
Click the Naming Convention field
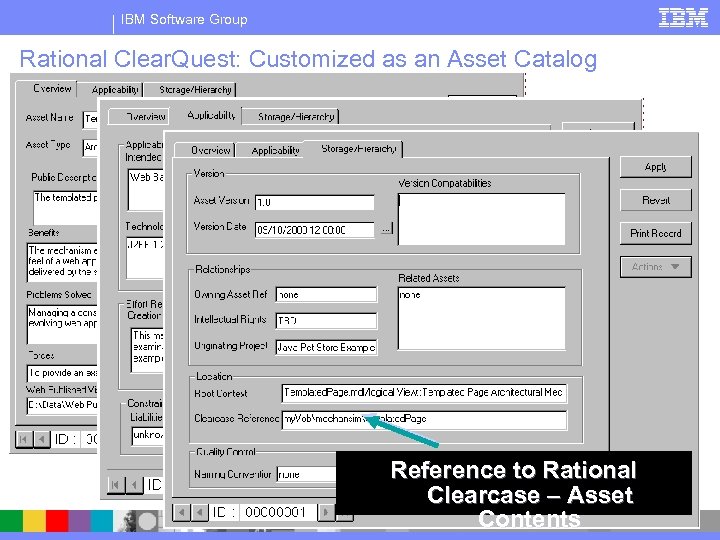307,474
